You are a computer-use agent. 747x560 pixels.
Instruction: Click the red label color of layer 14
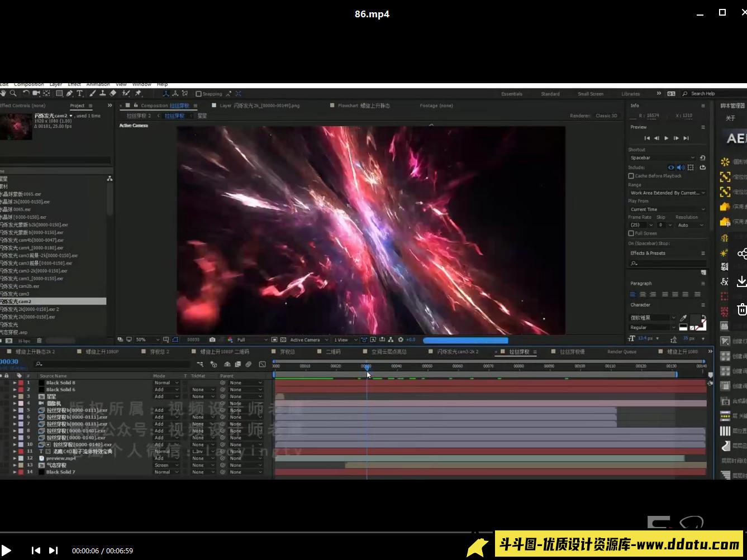click(x=21, y=472)
